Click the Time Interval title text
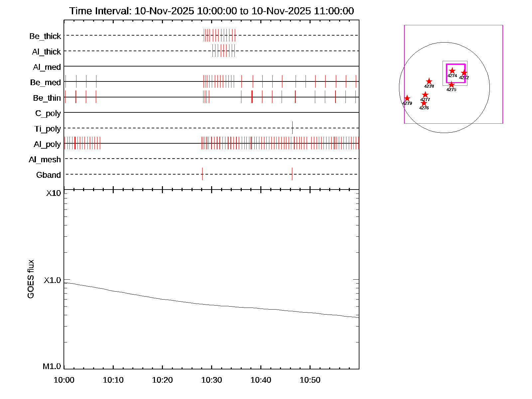The width and height of the screenshot is (532, 399). [211, 11]
